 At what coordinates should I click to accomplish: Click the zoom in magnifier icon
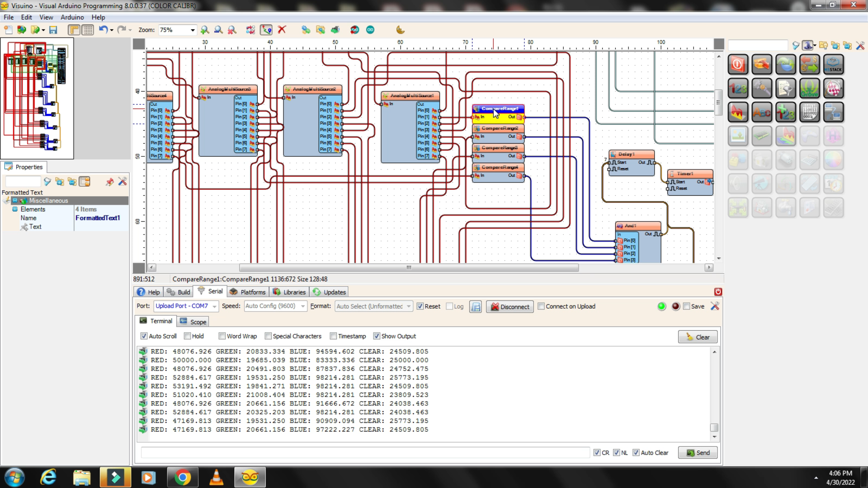point(205,30)
